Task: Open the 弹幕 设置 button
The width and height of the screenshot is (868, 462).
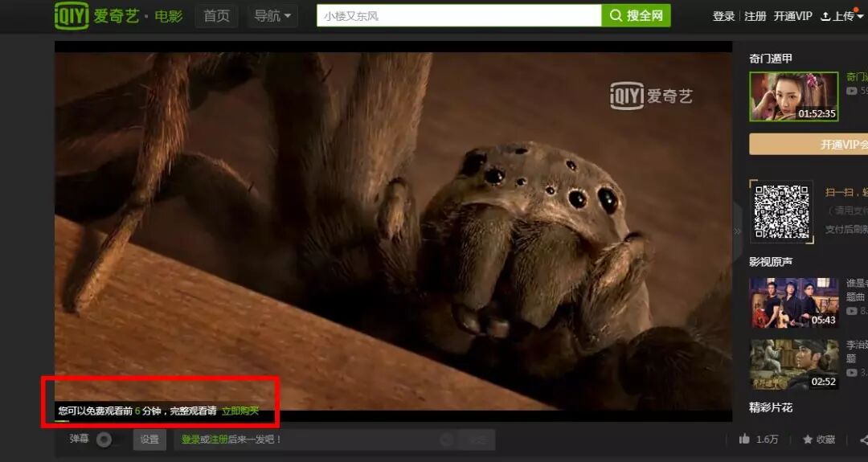Action: tap(149, 440)
